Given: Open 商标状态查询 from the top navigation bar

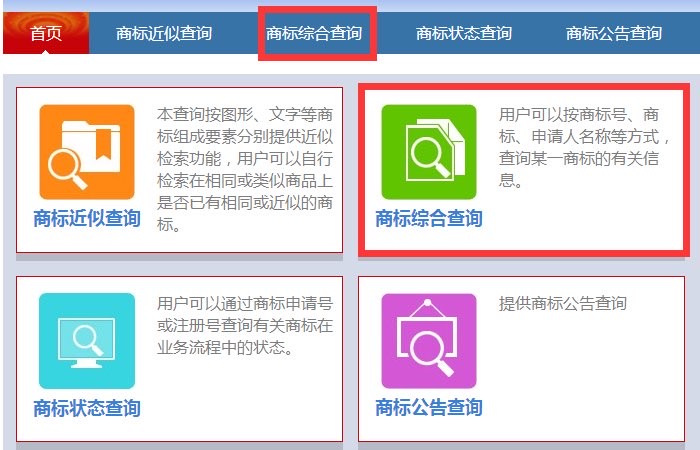Looking at the screenshot, I should (x=464, y=33).
